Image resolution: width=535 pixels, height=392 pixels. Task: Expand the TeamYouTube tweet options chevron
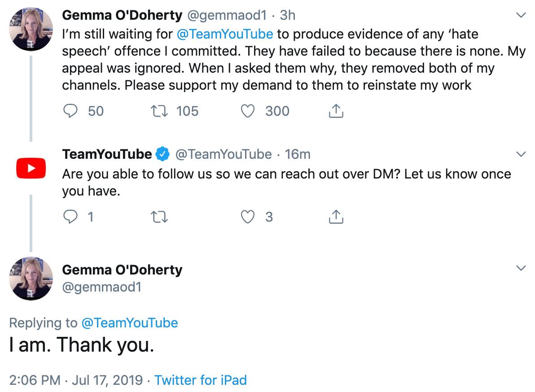pyautogui.click(x=521, y=154)
